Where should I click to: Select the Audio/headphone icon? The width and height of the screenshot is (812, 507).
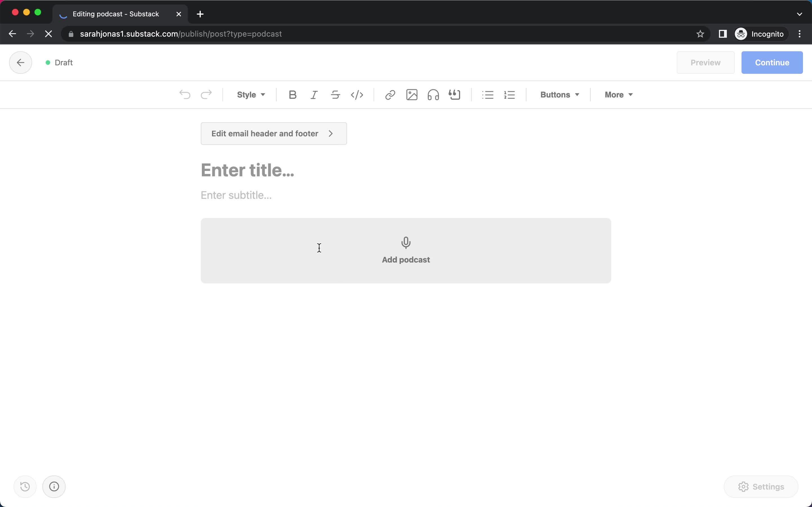coord(433,95)
